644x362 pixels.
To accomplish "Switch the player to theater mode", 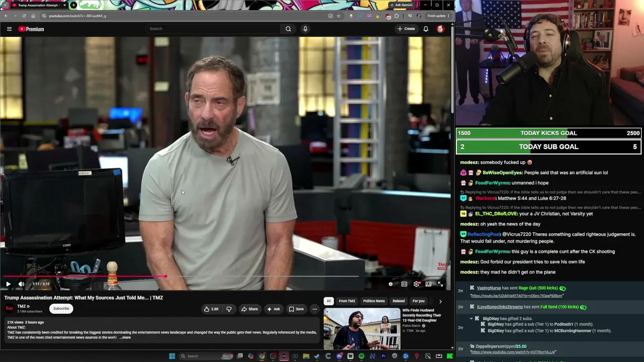I will click(428, 284).
